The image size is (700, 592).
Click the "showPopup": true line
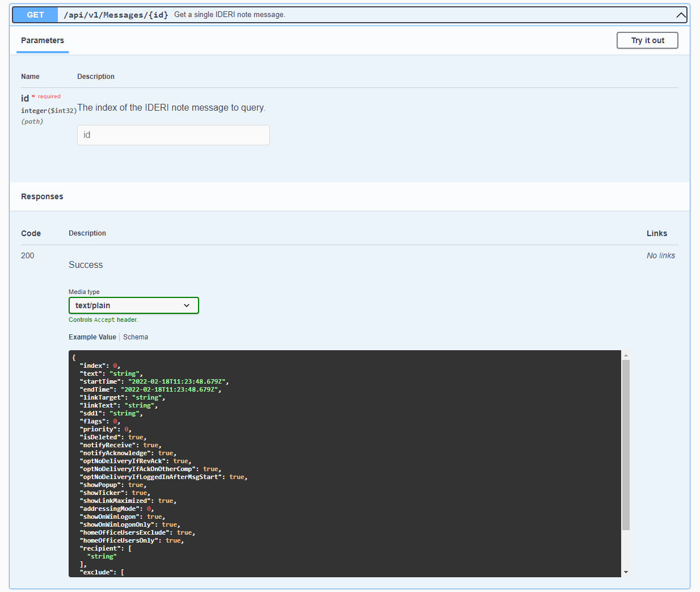pos(113,485)
